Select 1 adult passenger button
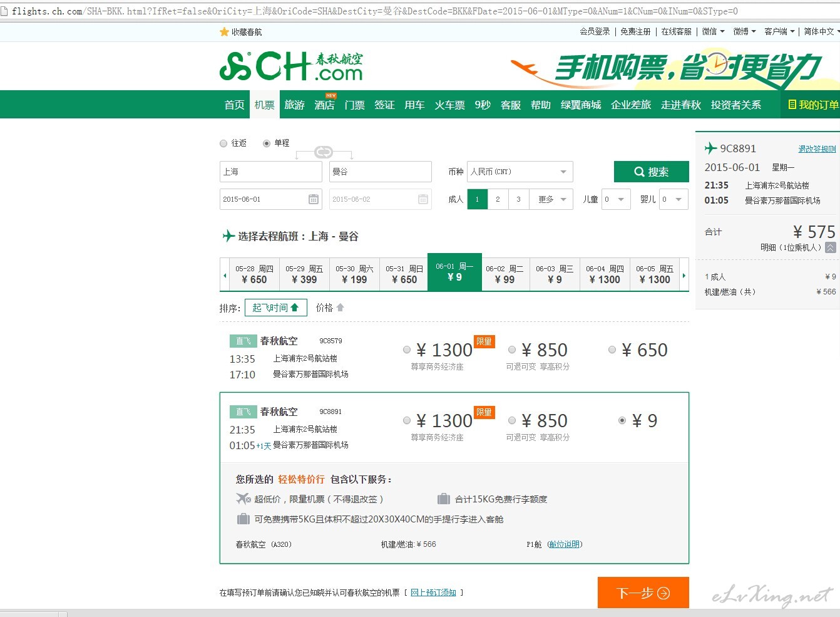 (477, 199)
